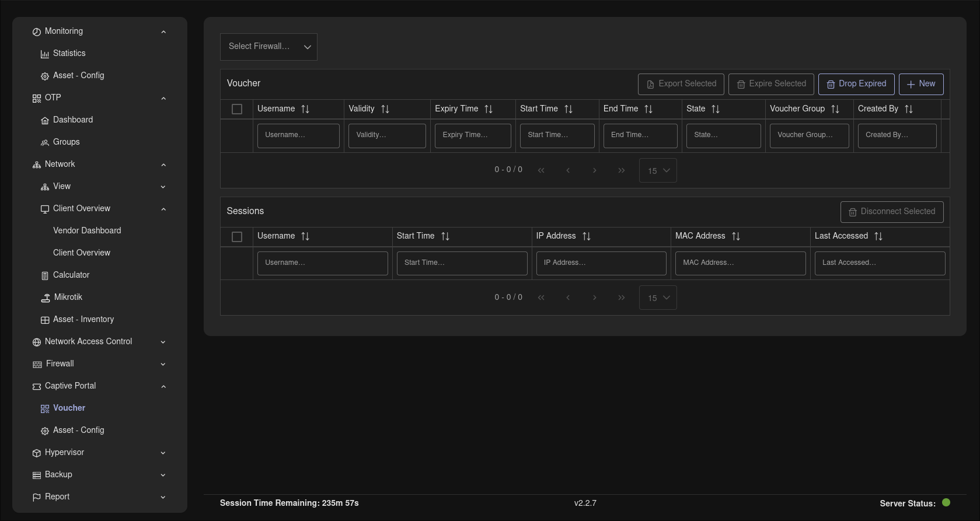
Task: Click the Asset - Inventory table icon
Action: [x=45, y=320]
